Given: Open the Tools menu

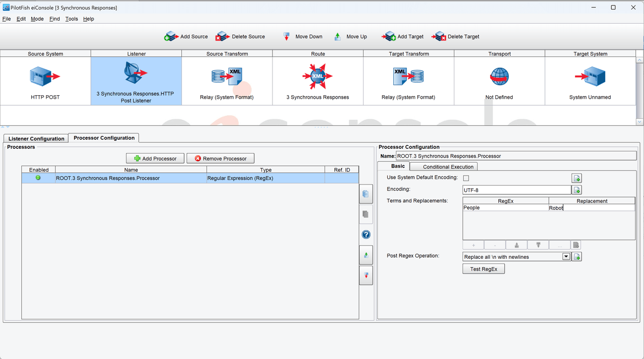Looking at the screenshot, I should 71,19.
